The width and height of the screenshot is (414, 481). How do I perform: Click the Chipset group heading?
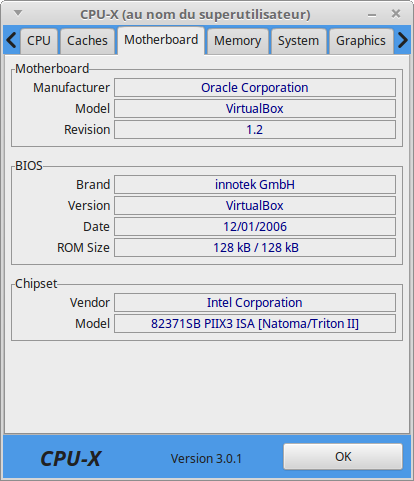pos(36,284)
